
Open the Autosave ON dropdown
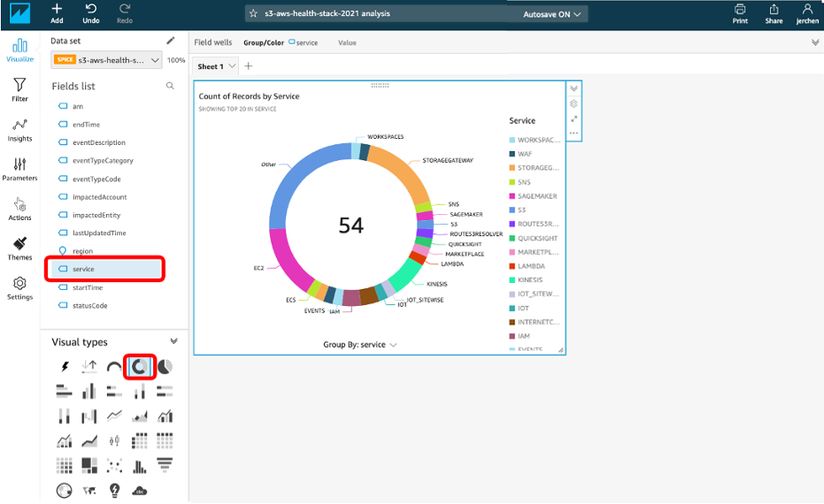pos(551,14)
